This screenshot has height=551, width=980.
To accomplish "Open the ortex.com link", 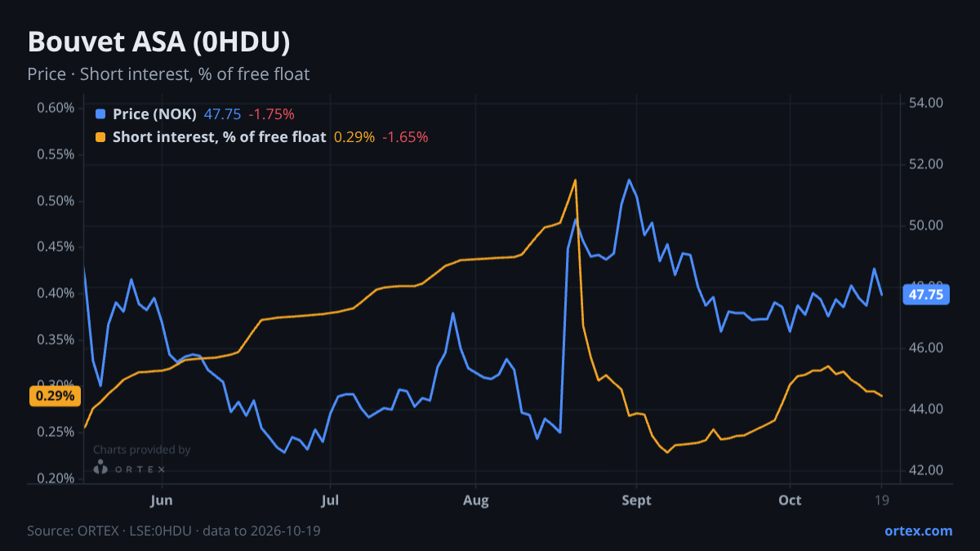I will (918, 531).
